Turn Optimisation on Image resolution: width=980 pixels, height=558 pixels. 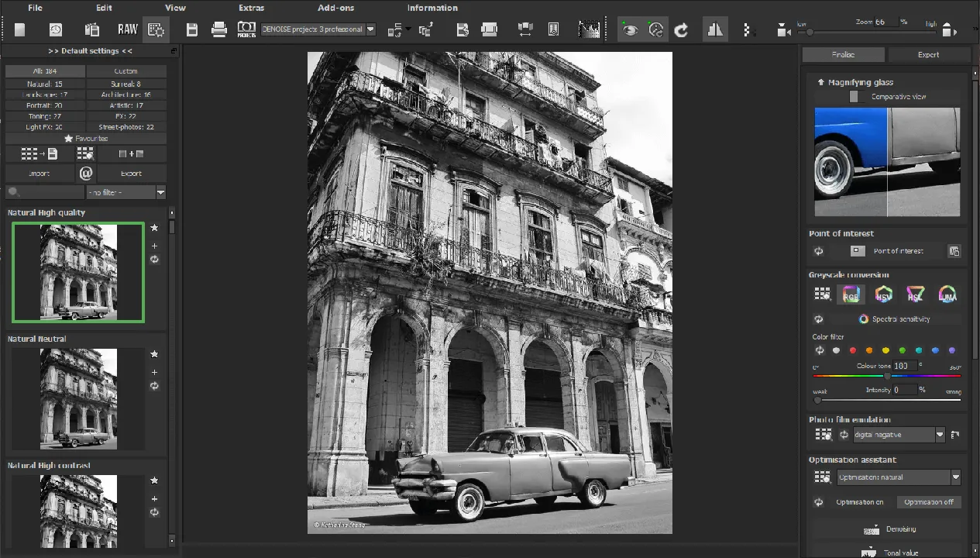(860, 502)
